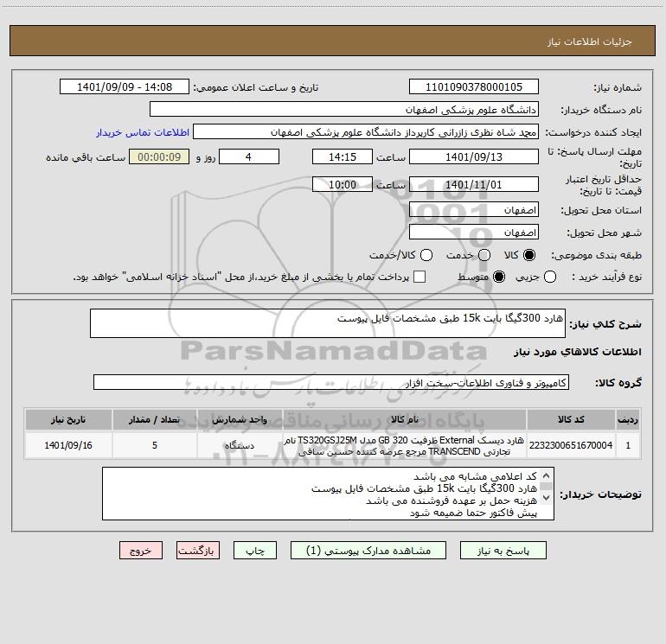Click the line پیش فاکتور حتما ضمیمه شود
Viewport: 666px width, 644px height.
tap(473, 513)
